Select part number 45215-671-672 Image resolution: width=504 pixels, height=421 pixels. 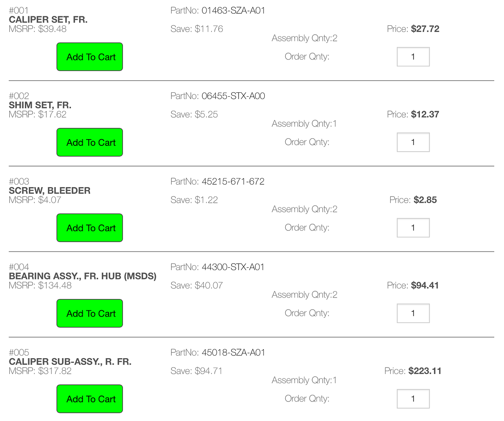pyautogui.click(x=233, y=181)
